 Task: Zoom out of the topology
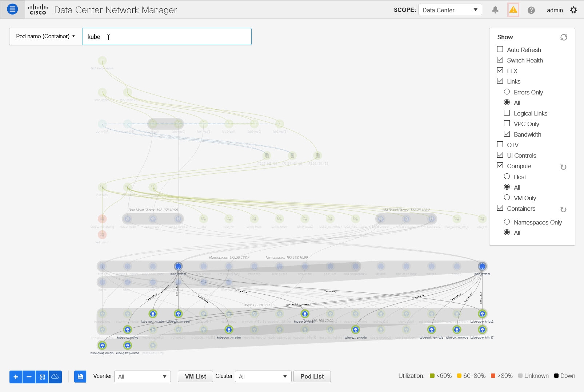point(29,377)
